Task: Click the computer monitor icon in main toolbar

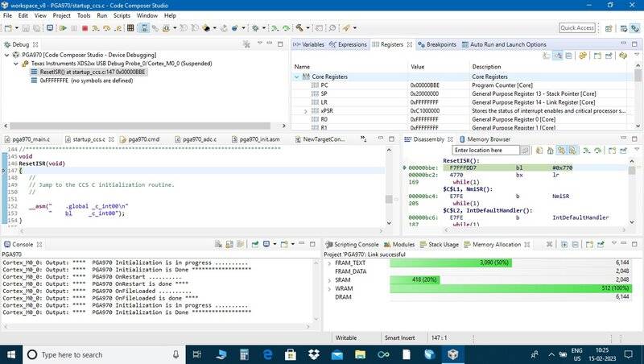Action: click(50, 28)
